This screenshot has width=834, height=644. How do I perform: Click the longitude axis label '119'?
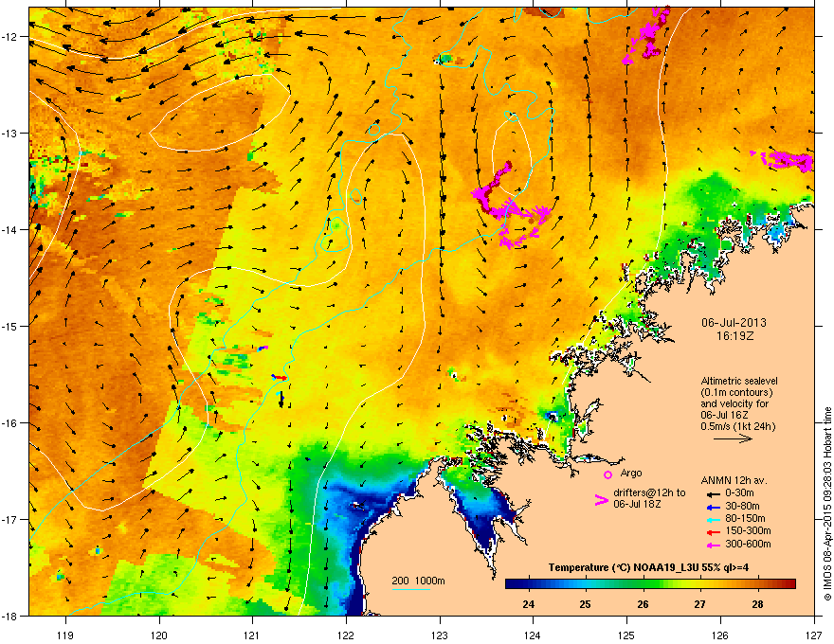click(65, 635)
